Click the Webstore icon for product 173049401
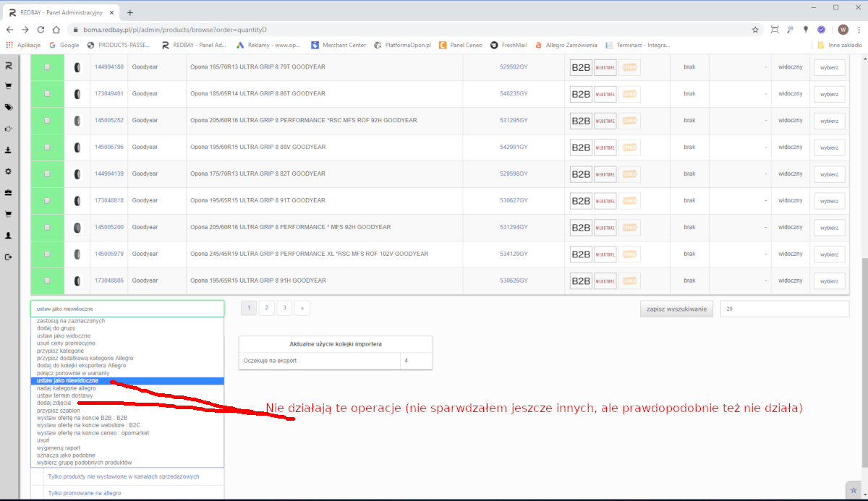This screenshot has width=868, height=501. point(605,94)
